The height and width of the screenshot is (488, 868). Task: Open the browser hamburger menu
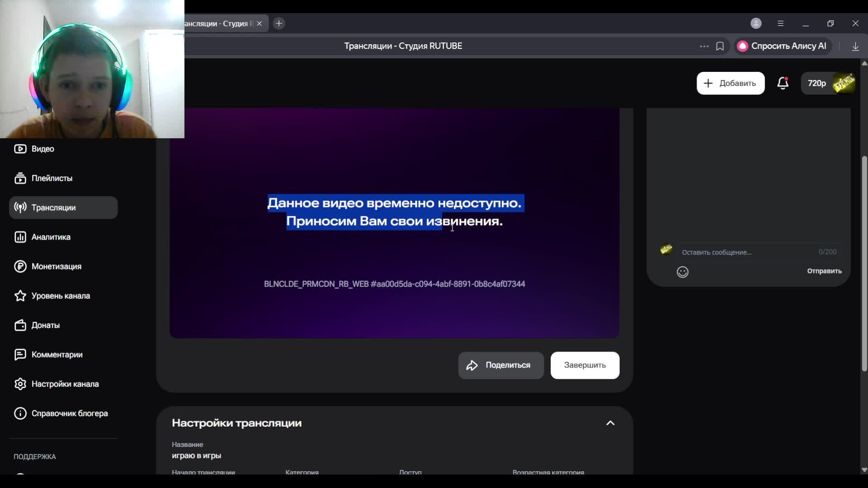click(781, 23)
